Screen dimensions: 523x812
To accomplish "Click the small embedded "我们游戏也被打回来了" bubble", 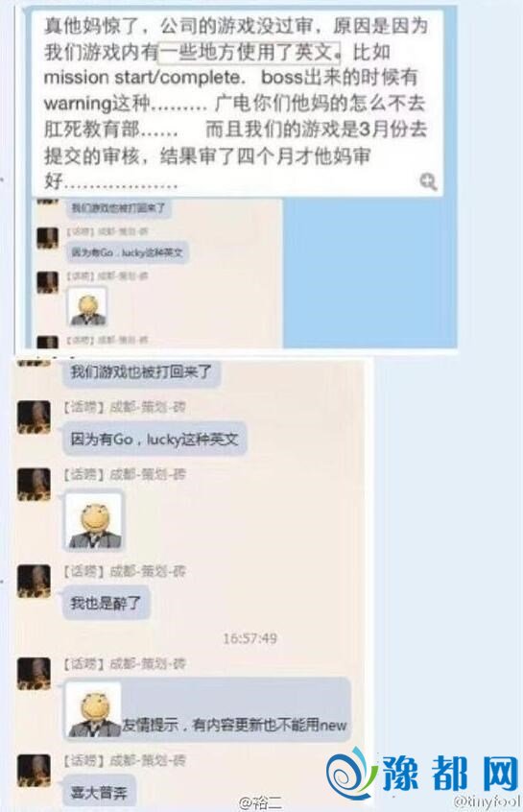I will click(x=119, y=208).
